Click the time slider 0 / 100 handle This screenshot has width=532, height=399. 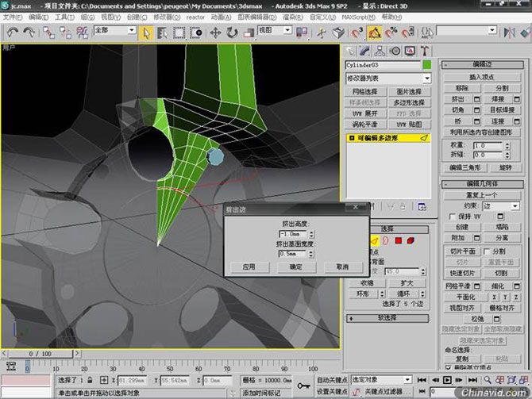click(x=40, y=354)
